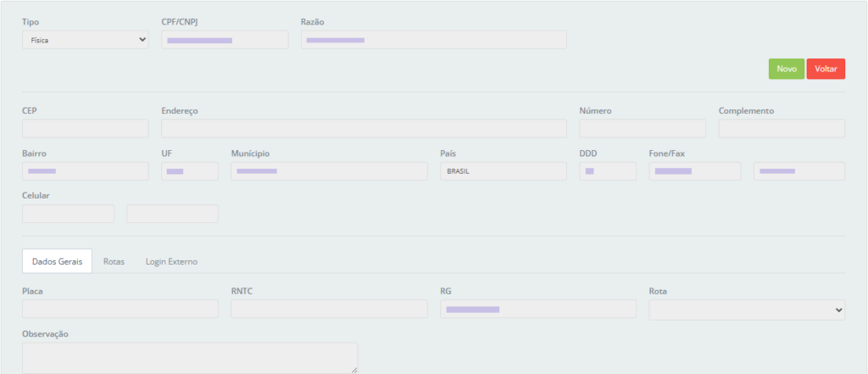Click the CEP input field

click(85, 128)
